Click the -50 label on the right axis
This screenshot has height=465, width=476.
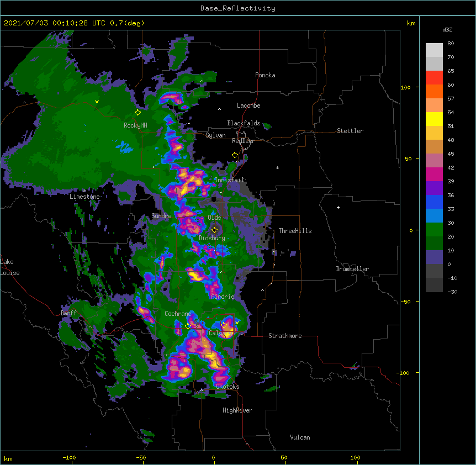(x=405, y=302)
